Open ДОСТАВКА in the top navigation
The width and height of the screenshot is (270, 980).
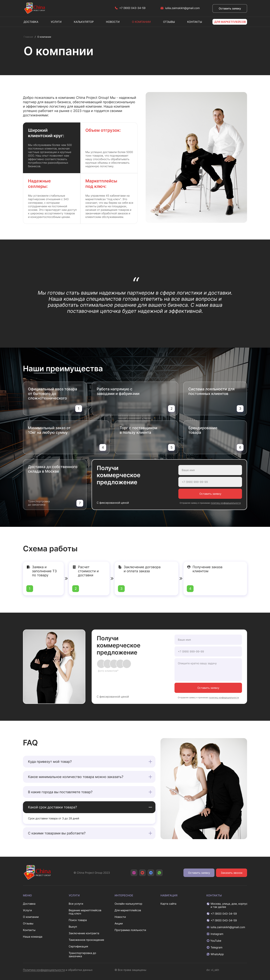coord(31,22)
